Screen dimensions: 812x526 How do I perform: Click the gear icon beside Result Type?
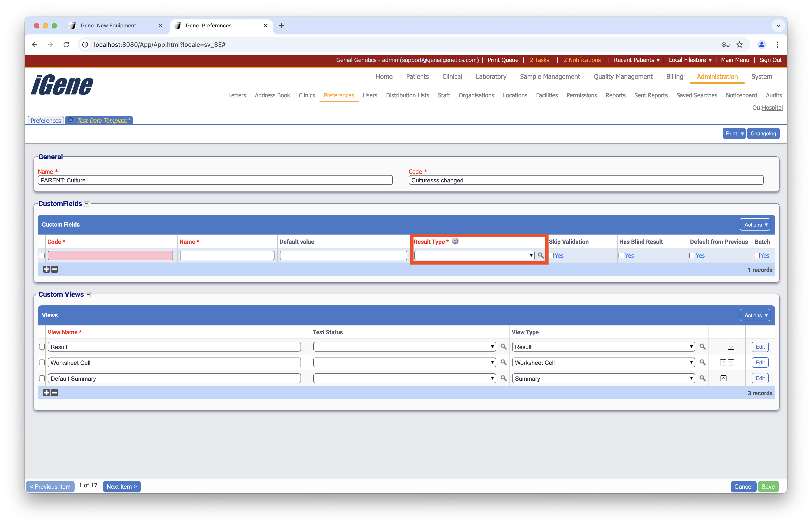click(x=455, y=241)
